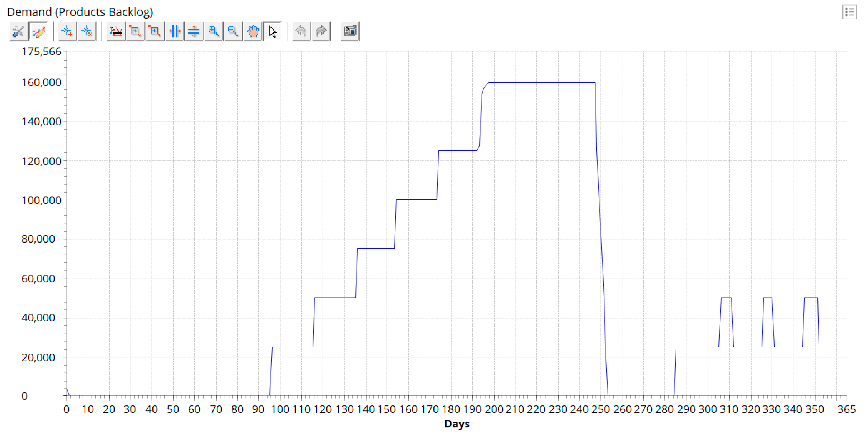Click the vertical zoom horizontal-bars icon
The image size is (868, 436).
click(194, 32)
